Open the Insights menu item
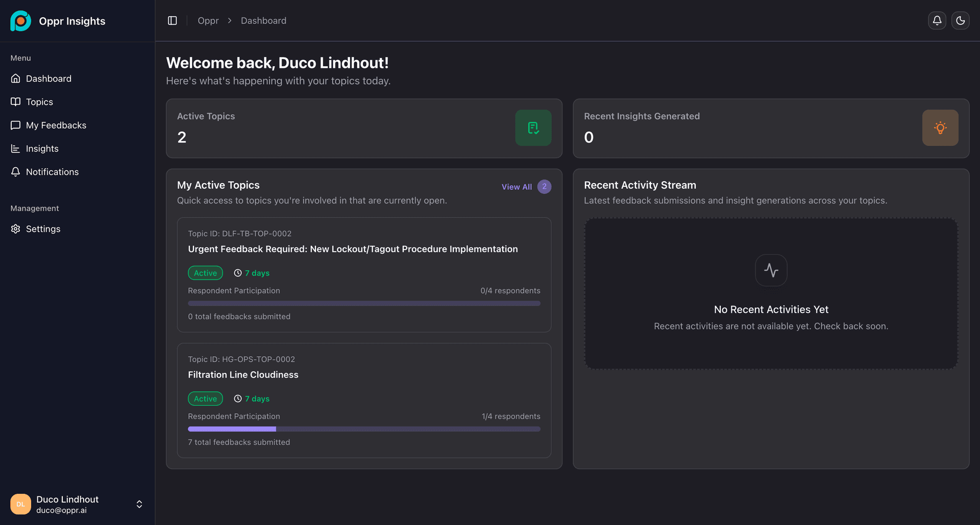Viewport: 980px width, 525px height. (x=77, y=148)
